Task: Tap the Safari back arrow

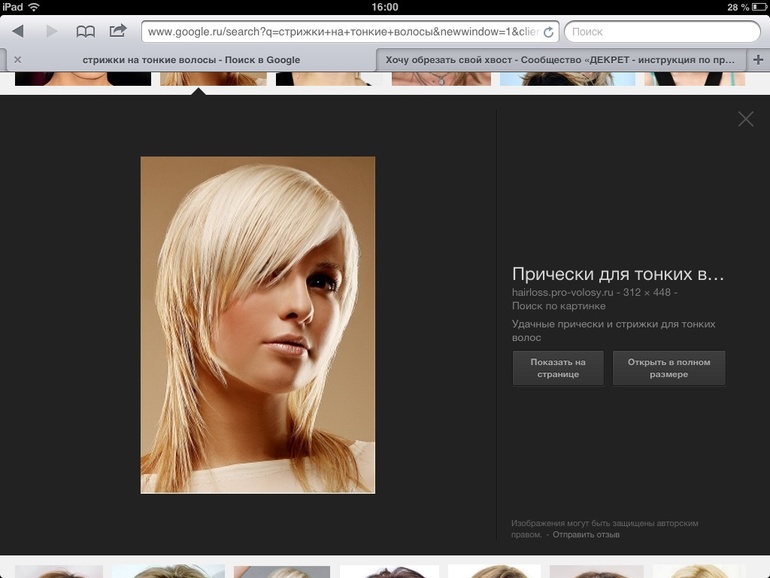Action: click(18, 31)
